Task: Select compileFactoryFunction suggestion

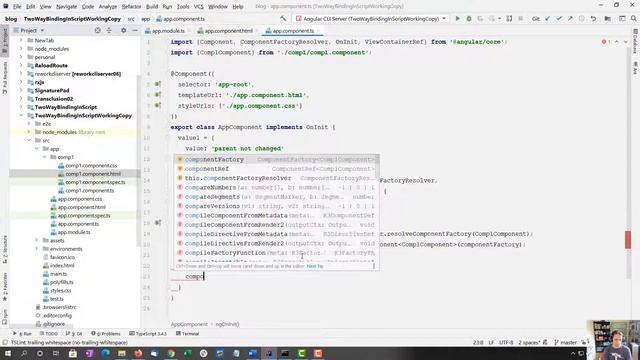Action: 277,253
